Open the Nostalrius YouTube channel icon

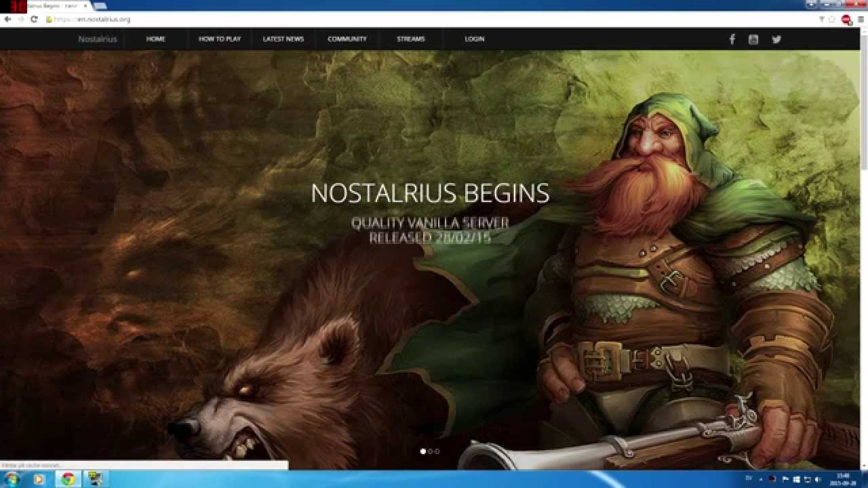(753, 39)
